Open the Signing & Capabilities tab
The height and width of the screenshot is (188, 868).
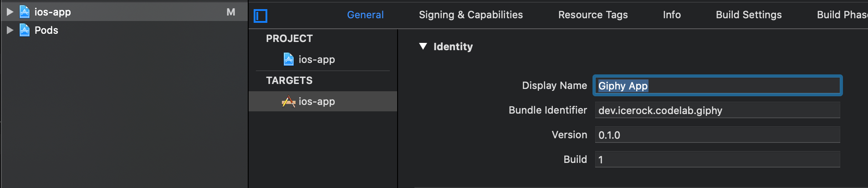coord(471,15)
